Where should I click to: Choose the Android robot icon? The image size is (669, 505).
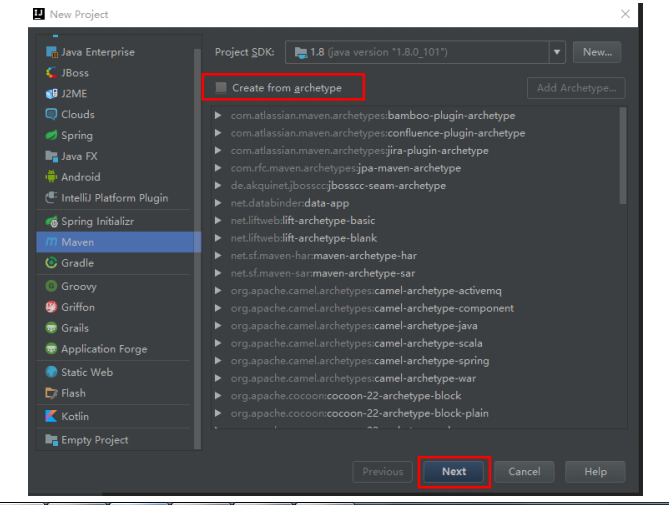(51, 177)
